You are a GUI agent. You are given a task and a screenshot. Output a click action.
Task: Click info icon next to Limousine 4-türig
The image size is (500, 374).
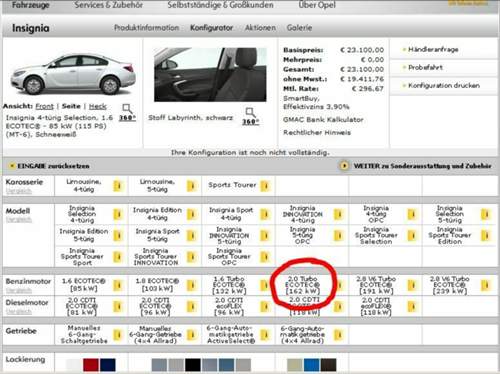coord(117,186)
